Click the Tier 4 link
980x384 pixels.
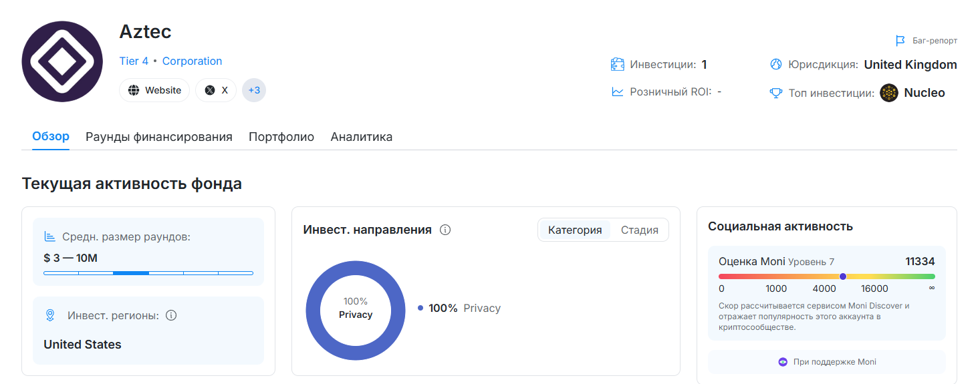point(134,61)
